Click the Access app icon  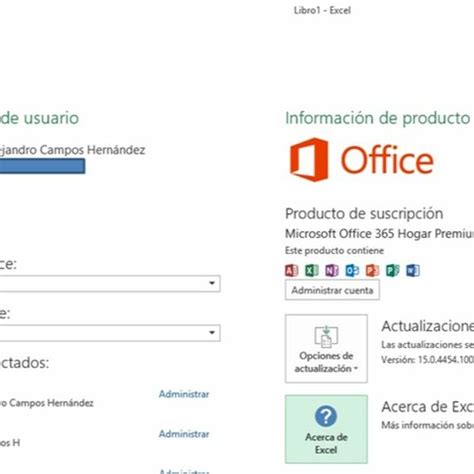[292, 270]
